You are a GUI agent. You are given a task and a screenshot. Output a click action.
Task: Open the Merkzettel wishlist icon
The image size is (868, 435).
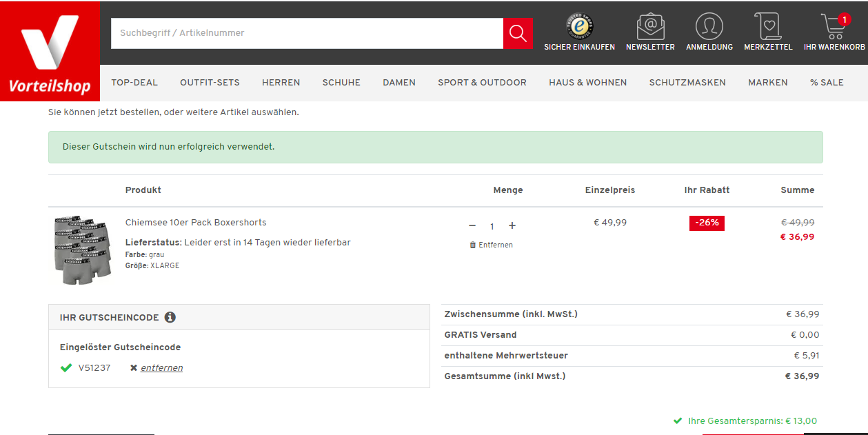tap(768, 32)
